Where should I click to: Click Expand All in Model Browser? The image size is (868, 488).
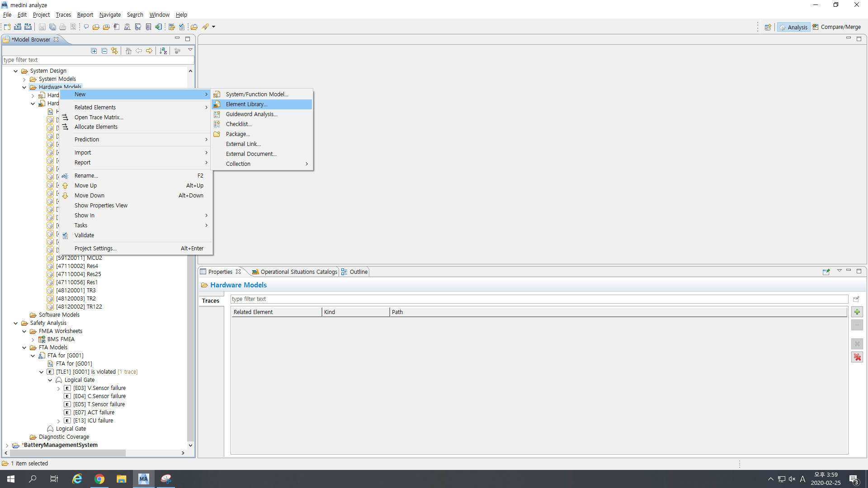tap(94, 51)
